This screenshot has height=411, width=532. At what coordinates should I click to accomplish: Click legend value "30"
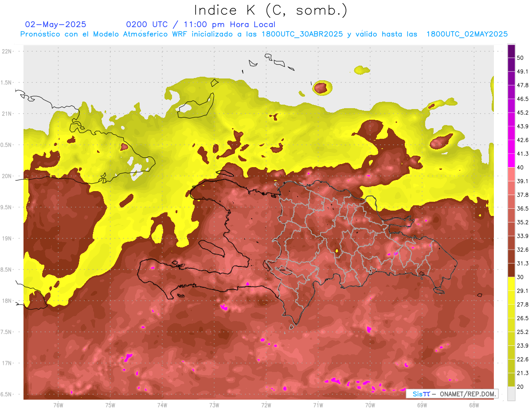[x=520, y=277]
